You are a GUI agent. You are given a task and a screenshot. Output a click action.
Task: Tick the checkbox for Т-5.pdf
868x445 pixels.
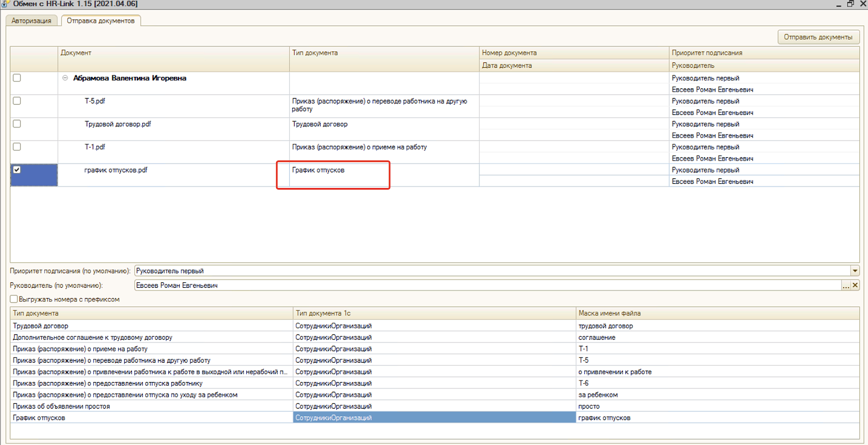click(x=17, y=101)
